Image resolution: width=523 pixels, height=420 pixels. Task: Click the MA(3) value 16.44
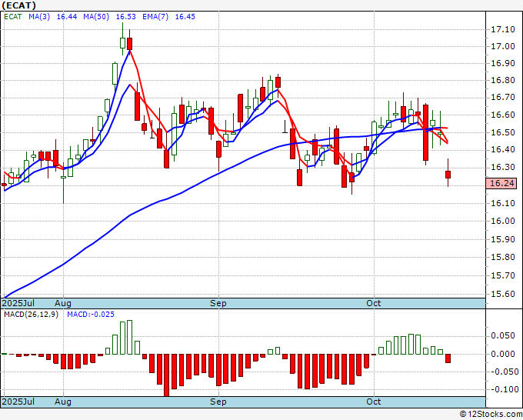(x=67, y=17)
